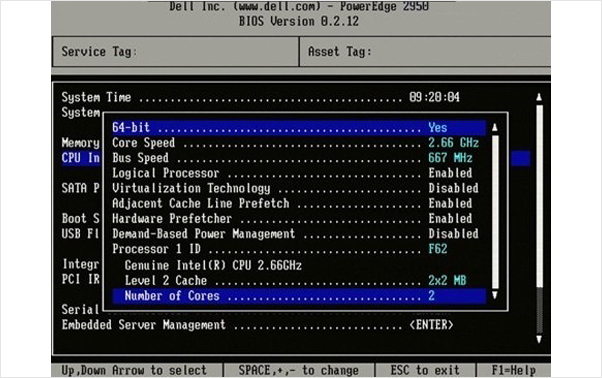Viewport: 602px width, 378px height.
Task: Click the BIOS Version 0.2.12 text
Action: (299, 21)
